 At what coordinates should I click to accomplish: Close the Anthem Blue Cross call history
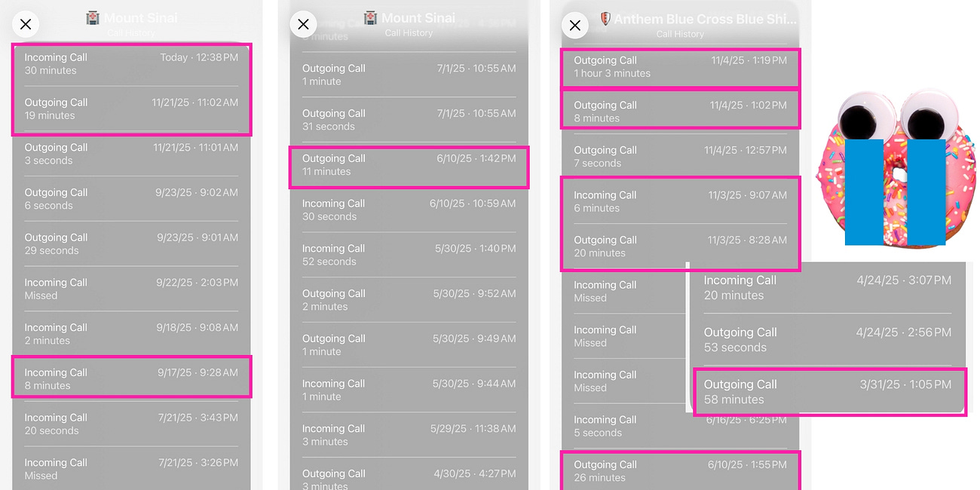[574, 25]
